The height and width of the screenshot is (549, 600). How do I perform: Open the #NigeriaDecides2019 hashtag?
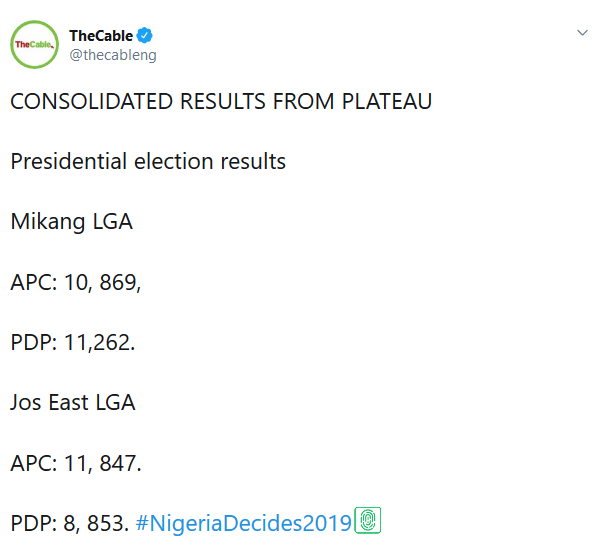(x=244, y=522)
